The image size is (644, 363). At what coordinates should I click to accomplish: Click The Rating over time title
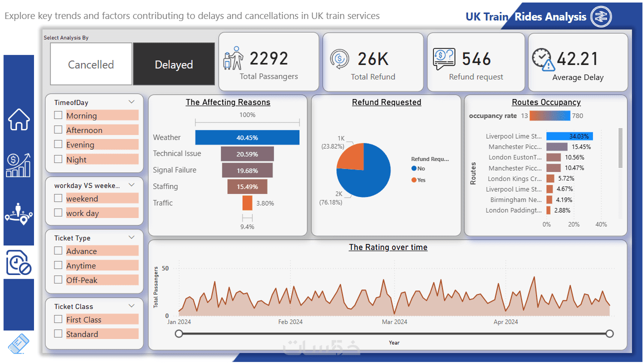click(x=388, y=247)
